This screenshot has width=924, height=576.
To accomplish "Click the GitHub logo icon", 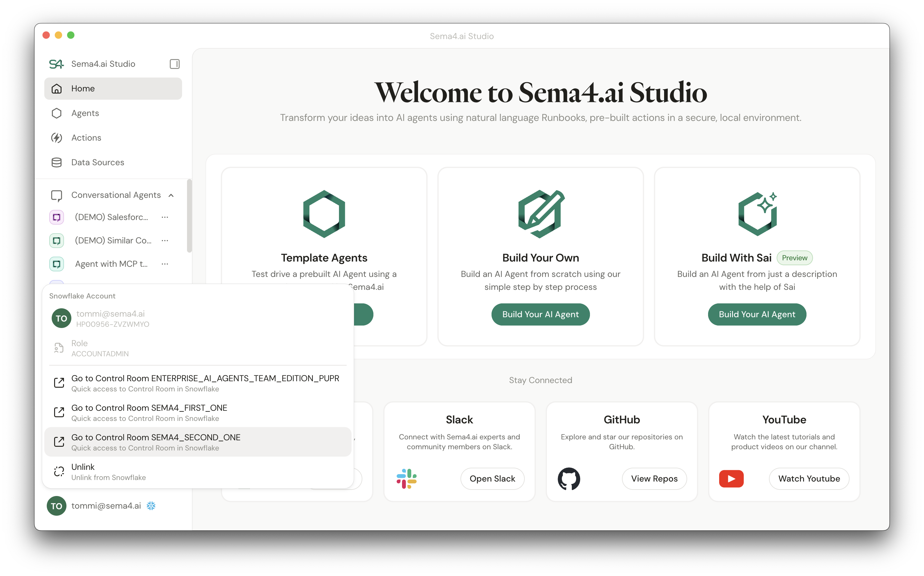I will pos(569,478).
